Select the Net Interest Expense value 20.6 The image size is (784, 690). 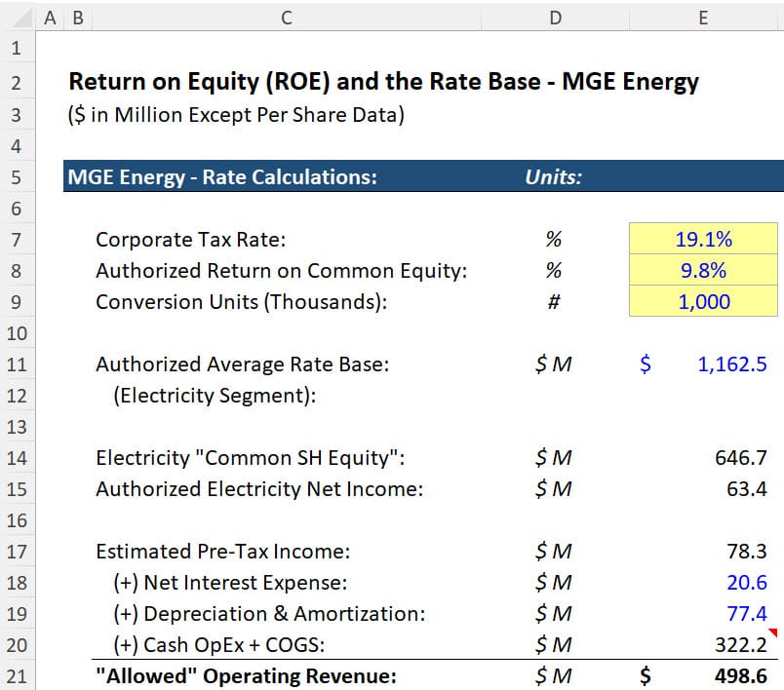[747, 583]
